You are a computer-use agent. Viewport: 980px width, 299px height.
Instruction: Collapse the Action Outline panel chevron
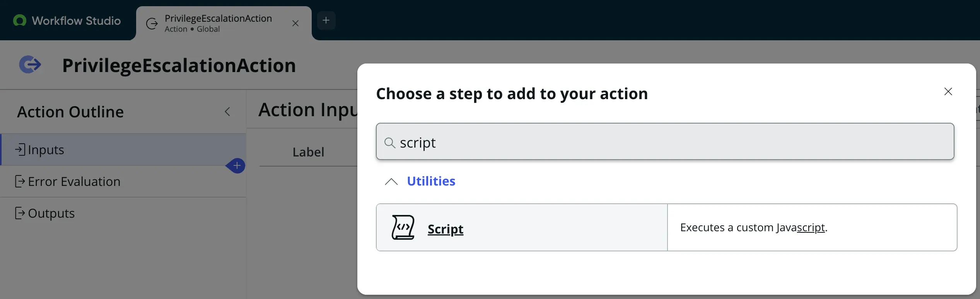point(227,112)
